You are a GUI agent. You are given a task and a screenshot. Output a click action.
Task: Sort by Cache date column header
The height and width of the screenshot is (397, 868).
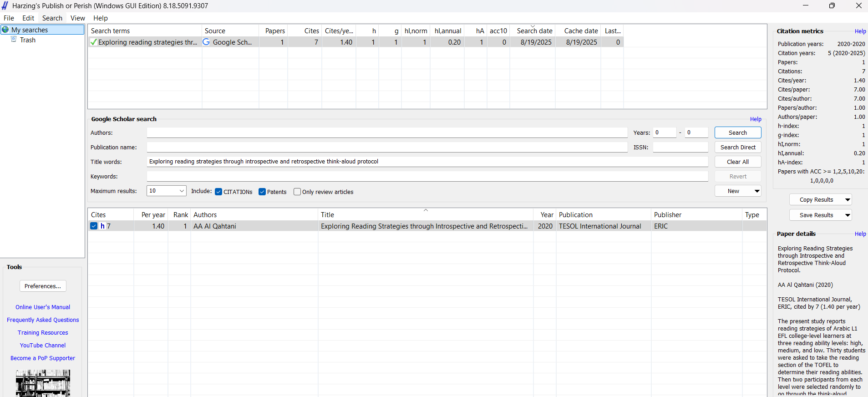point(579,31)
